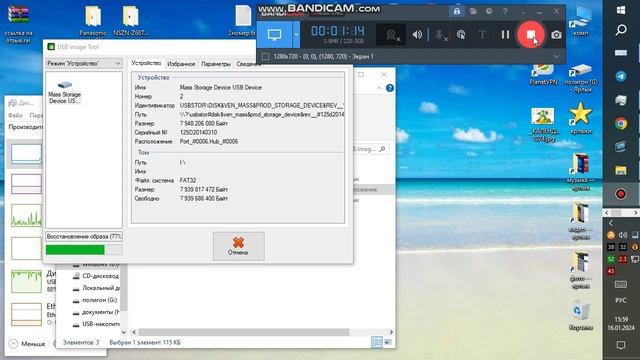Click serial number value 125D20140310

coord(198,132)
